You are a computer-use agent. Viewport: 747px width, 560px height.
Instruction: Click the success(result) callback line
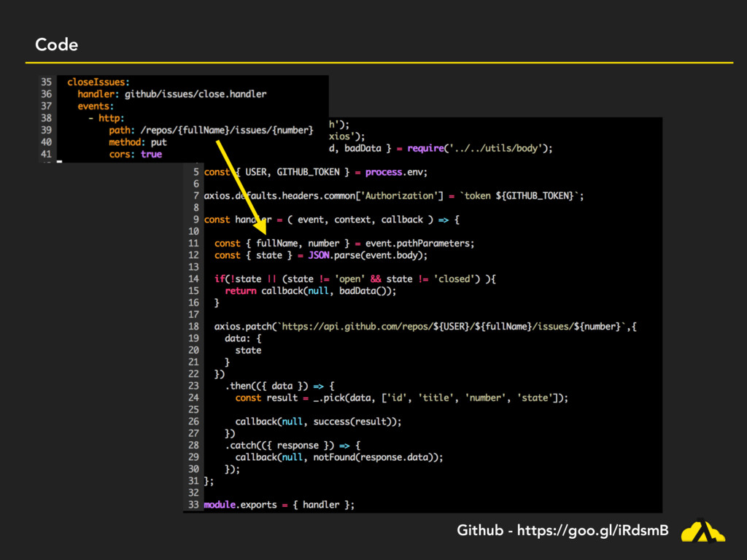317,421
